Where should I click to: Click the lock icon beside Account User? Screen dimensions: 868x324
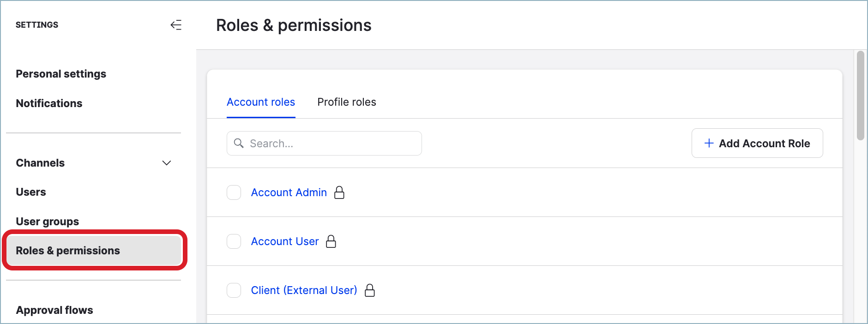pos(331,241)
